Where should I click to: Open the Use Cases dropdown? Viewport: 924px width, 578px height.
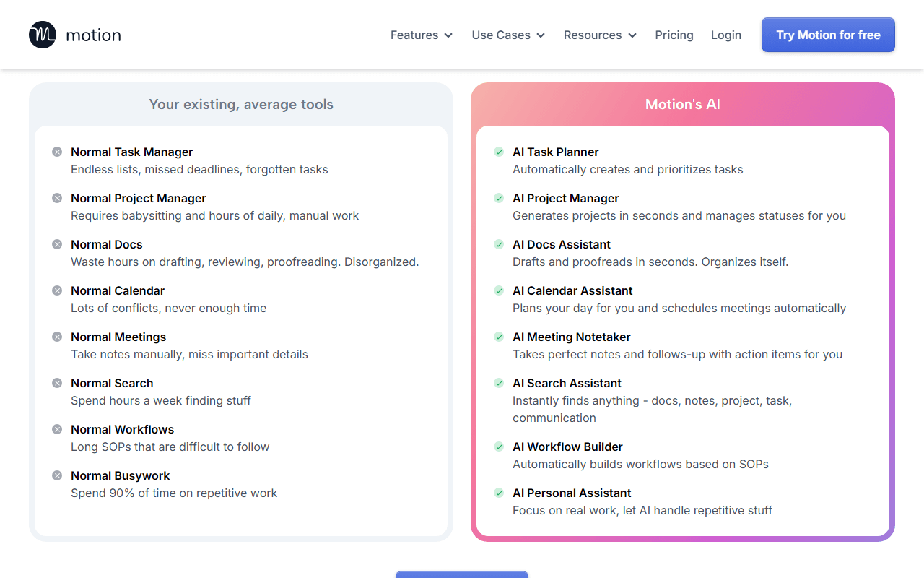(508, 35)
